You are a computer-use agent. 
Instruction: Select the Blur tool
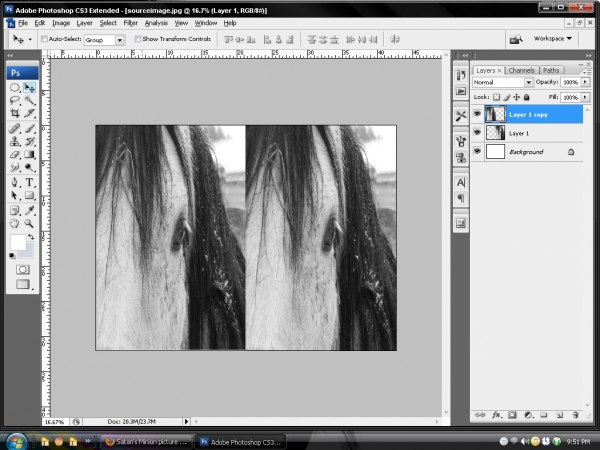click(15, 167)
